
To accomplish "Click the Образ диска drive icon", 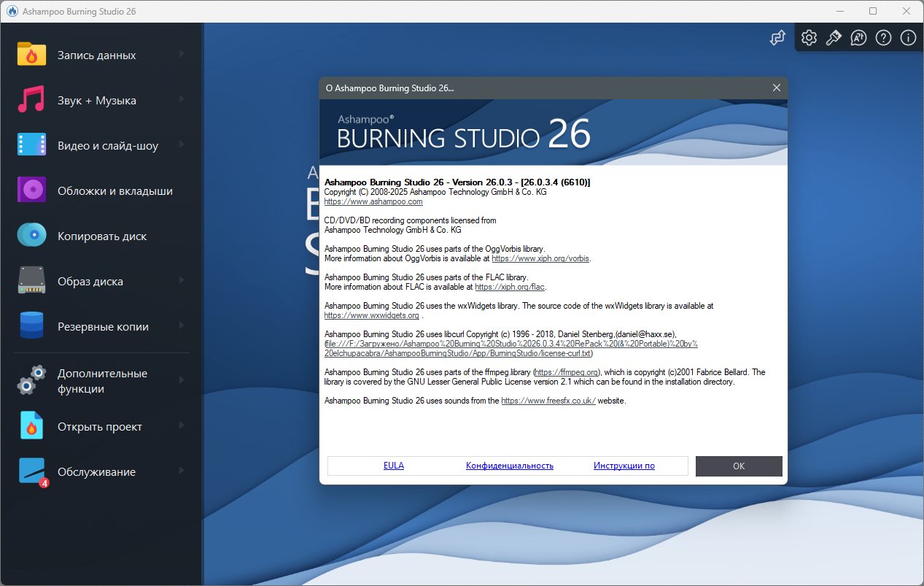I will 31,281.
